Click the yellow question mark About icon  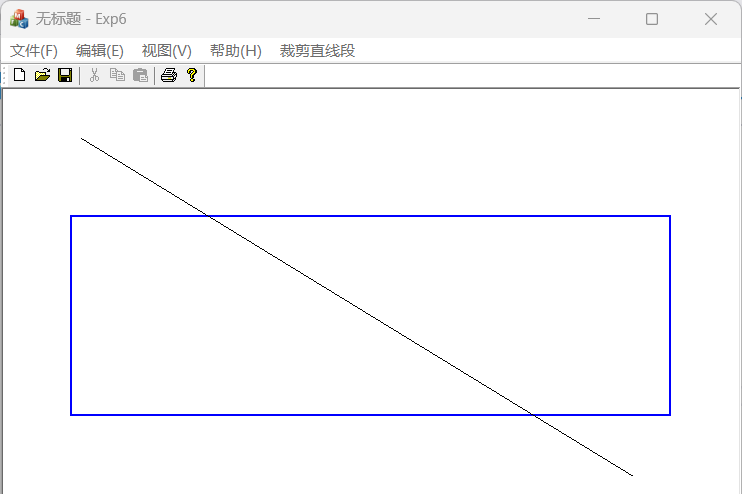coord(192,75)
